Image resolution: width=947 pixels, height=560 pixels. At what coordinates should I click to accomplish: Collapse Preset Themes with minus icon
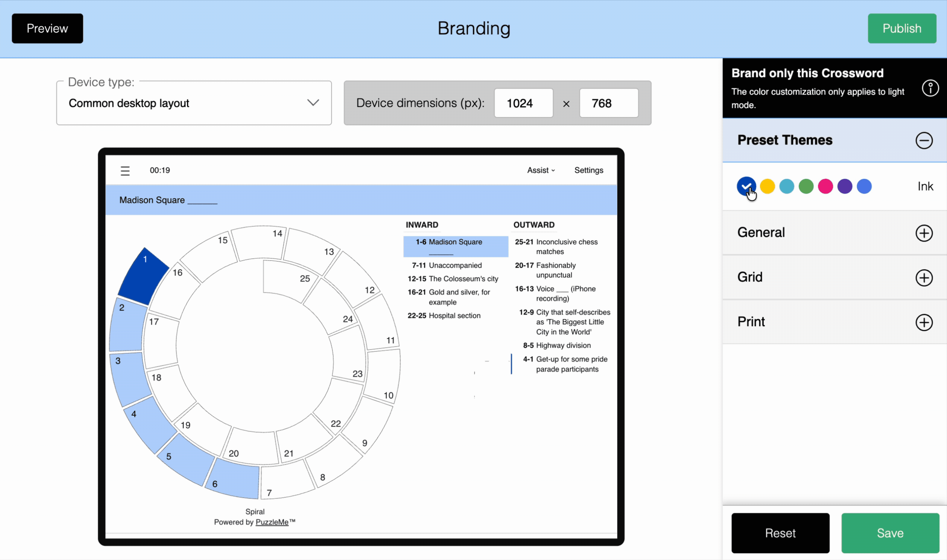pyautogui.click(x=924, y=140)
